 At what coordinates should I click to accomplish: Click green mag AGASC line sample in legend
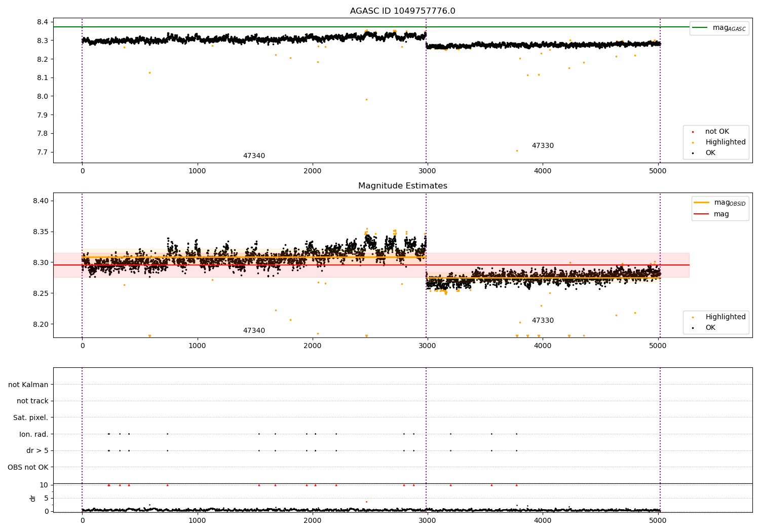tap(700, 28)
